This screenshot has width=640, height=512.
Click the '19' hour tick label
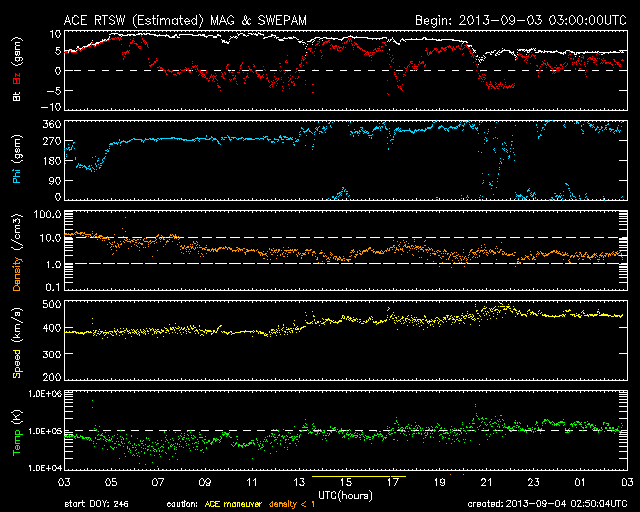[x=440, y=483]
